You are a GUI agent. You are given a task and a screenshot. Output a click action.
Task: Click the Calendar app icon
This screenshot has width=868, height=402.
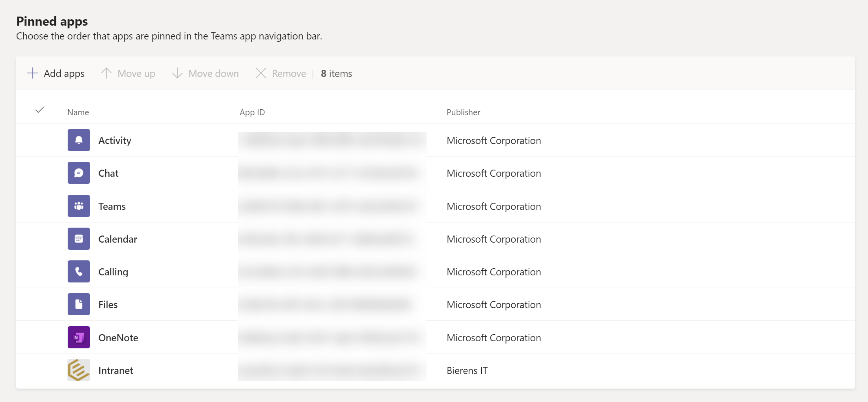78,239
